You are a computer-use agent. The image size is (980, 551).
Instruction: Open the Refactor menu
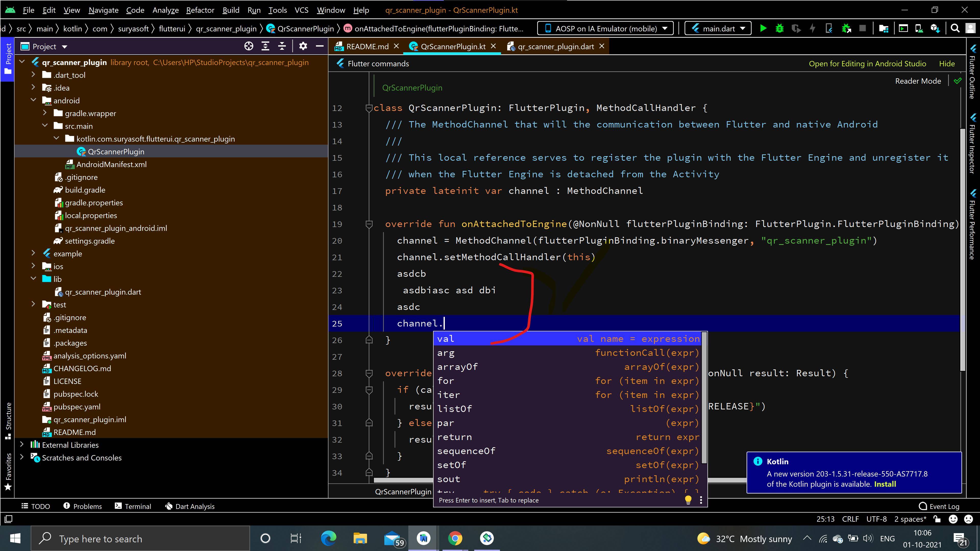click(200, 10)
